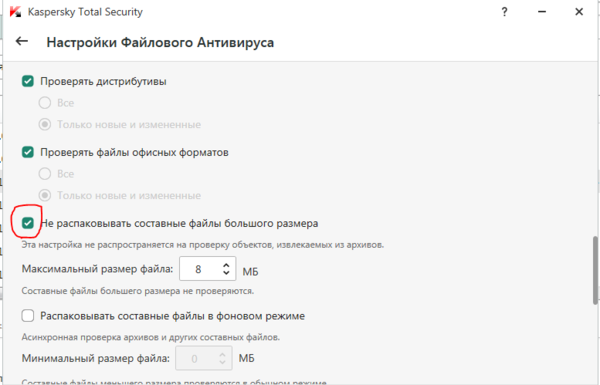The image size is (600, 385).
Task: Decrease maximum file size with down arrow
Action: 226,272
